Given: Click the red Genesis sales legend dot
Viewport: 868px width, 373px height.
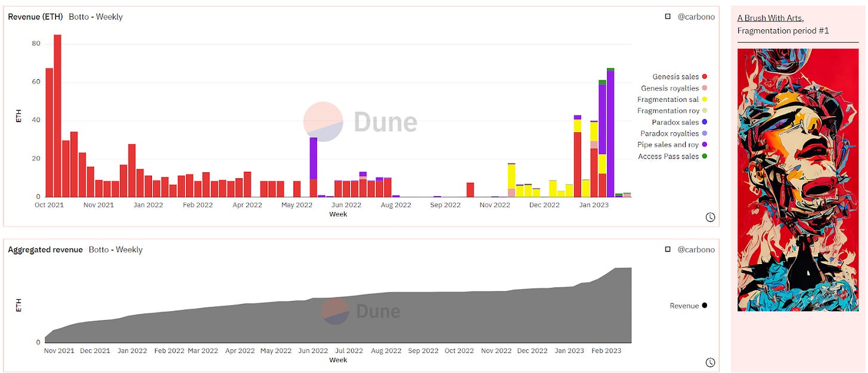Looking at the screenshot, I should [705, 77].
